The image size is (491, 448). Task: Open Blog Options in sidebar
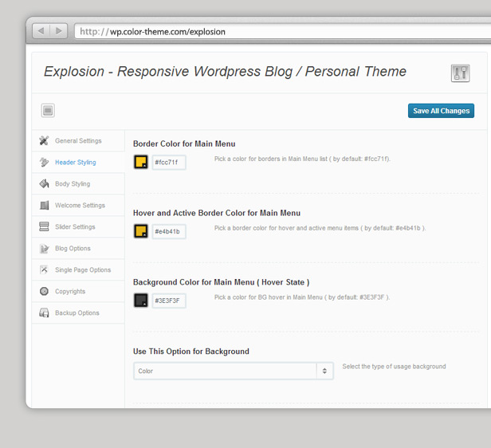[x=78, y=248]
